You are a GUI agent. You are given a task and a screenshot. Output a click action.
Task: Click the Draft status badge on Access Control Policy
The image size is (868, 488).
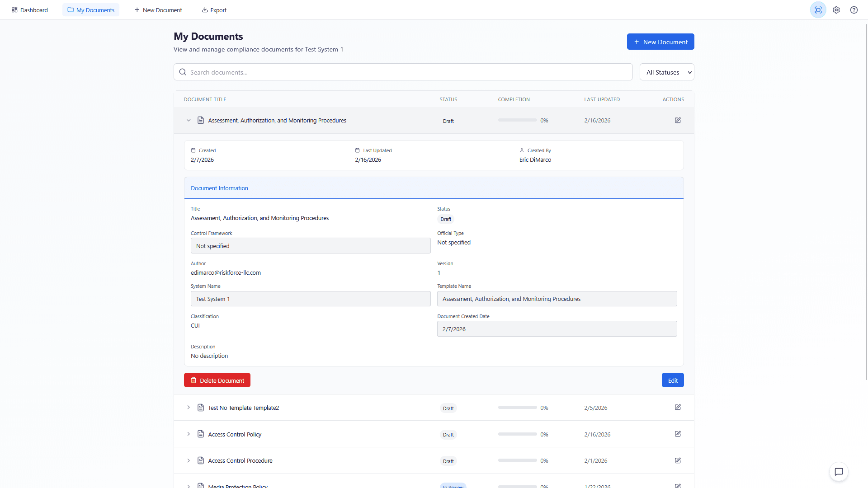click(448, 434)
